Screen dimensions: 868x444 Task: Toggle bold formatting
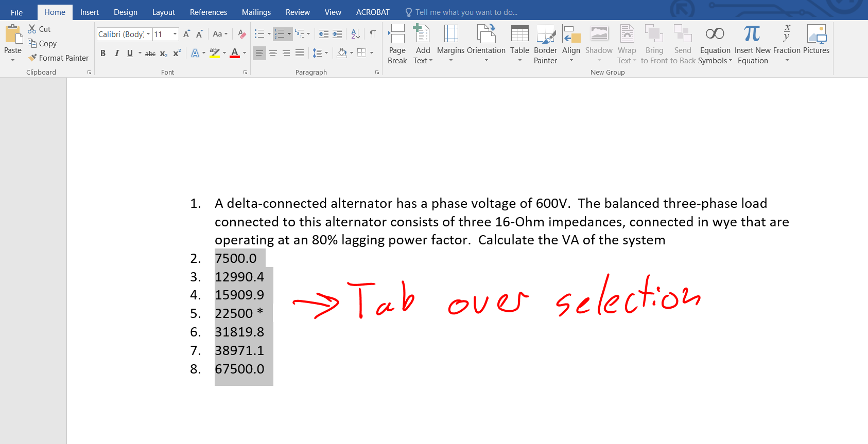103,53
